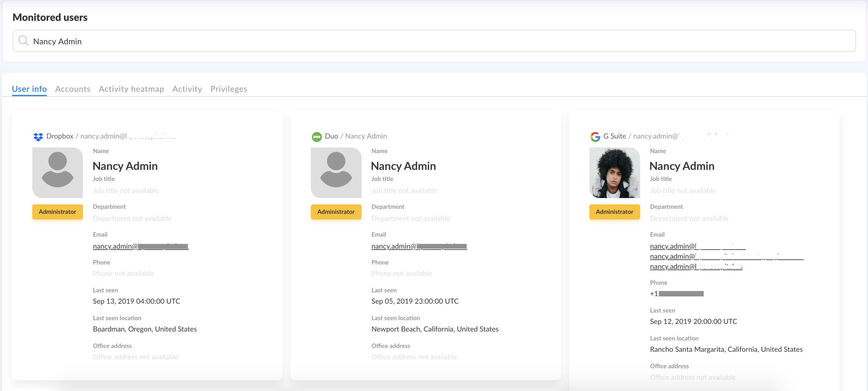This screenshot has height=391, width=868.
Task: Focus the Monitored users search field
Action: 438,41
